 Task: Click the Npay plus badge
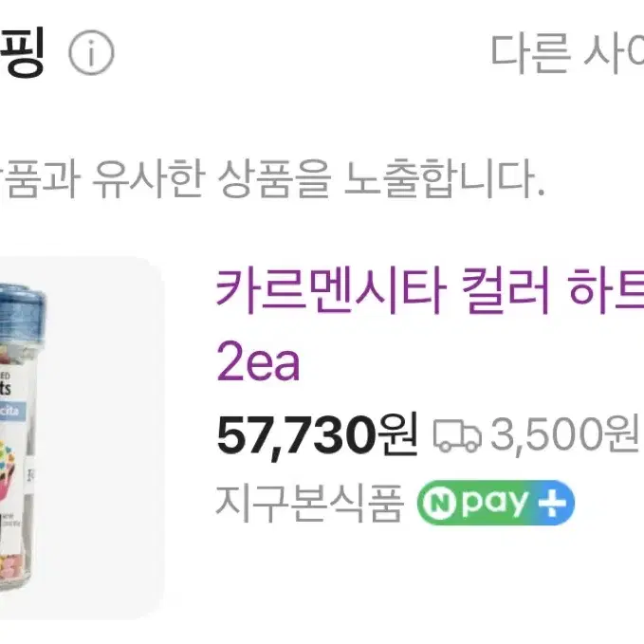(x=496, y=503)
